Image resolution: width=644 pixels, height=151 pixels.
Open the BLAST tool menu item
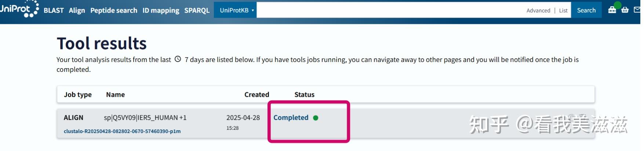click(x=54, y=10)
